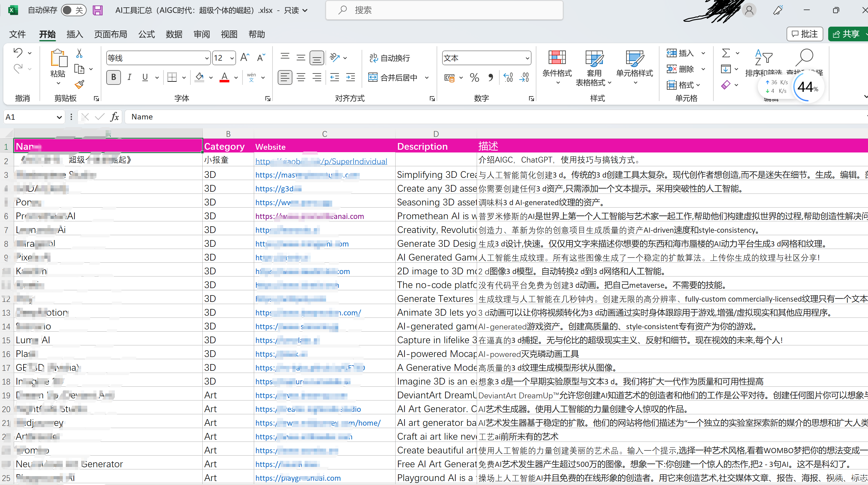Increase font size icon

tap(245, 58)
